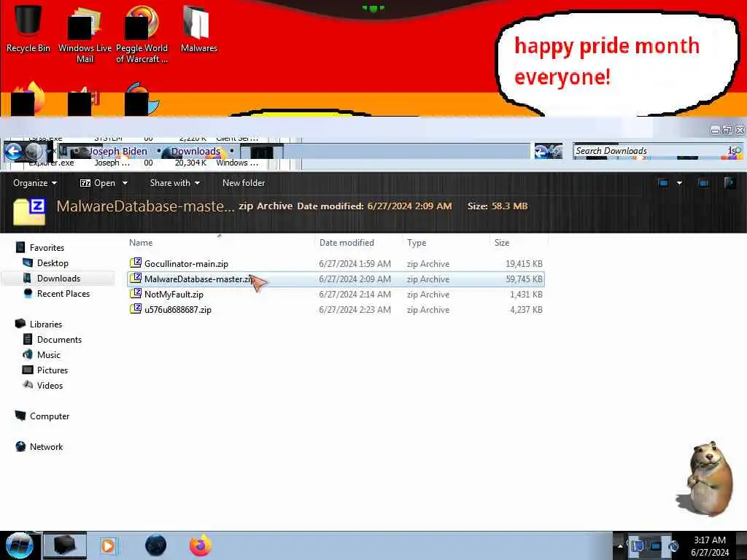Select Recent Places in navigation pane
The height and width of the screenshot is (560, 747).
63,294
